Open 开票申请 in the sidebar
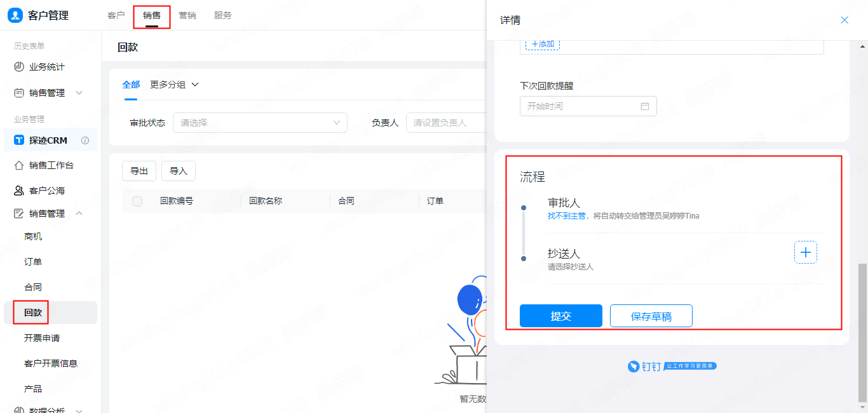 coord(42,338)
